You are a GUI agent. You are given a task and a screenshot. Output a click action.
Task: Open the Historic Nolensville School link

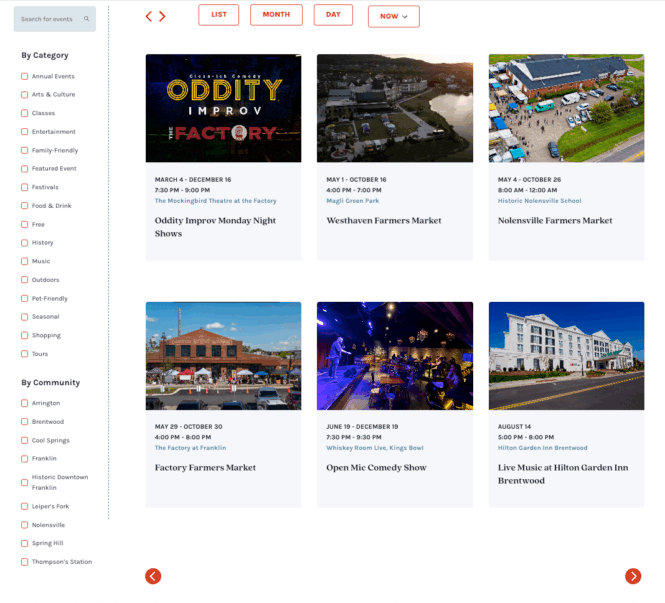point(539,201)
